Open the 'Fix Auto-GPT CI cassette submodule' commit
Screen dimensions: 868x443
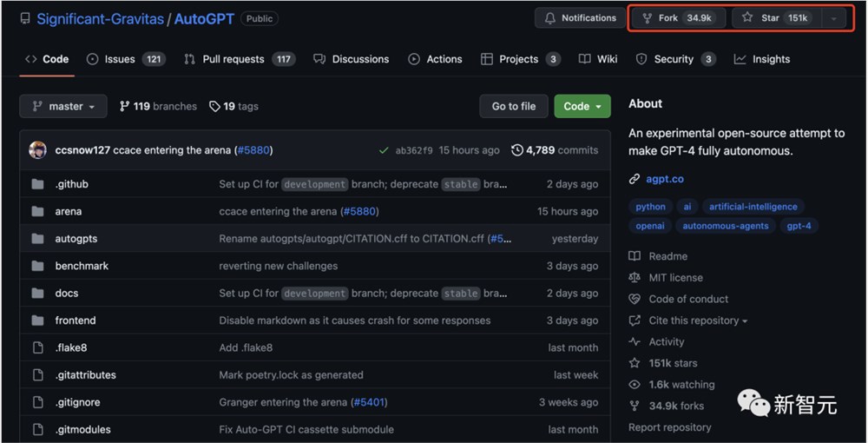point(306,429)
